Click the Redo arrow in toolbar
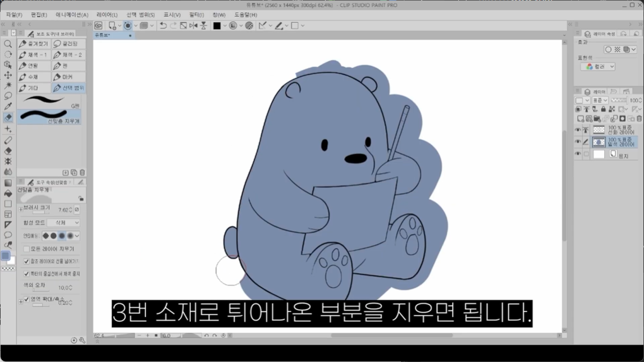The width and height of the screenshot is (644, 362). pyautogui.click(x=173, y=25)
